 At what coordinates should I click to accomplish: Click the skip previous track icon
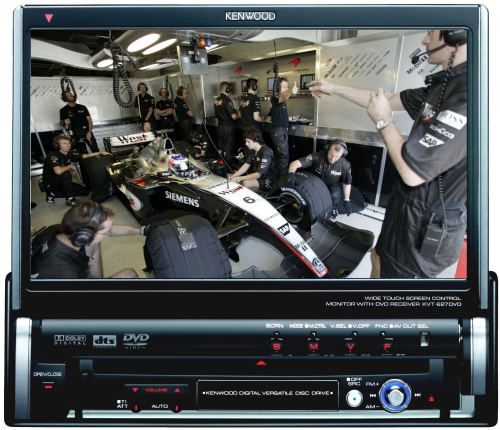click(x=373, y=395)
